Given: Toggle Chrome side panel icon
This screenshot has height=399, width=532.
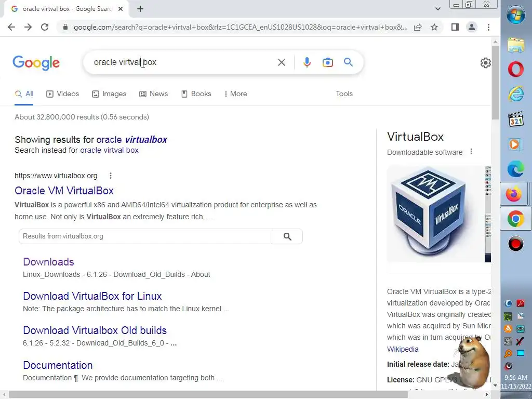Looking at the screenshot, I should (x=455, y=27).
